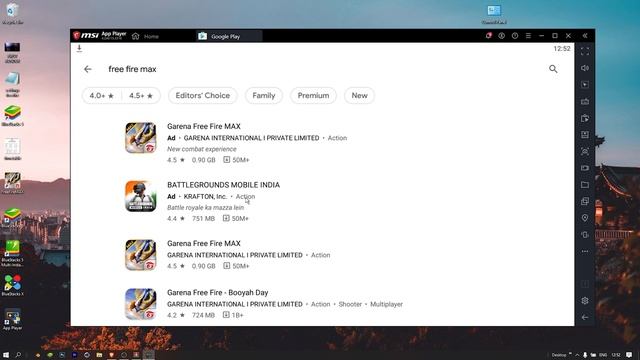Open the settings gear in side toolbar
The height and width of the screenshot is (360, 640).
(585, 301)
